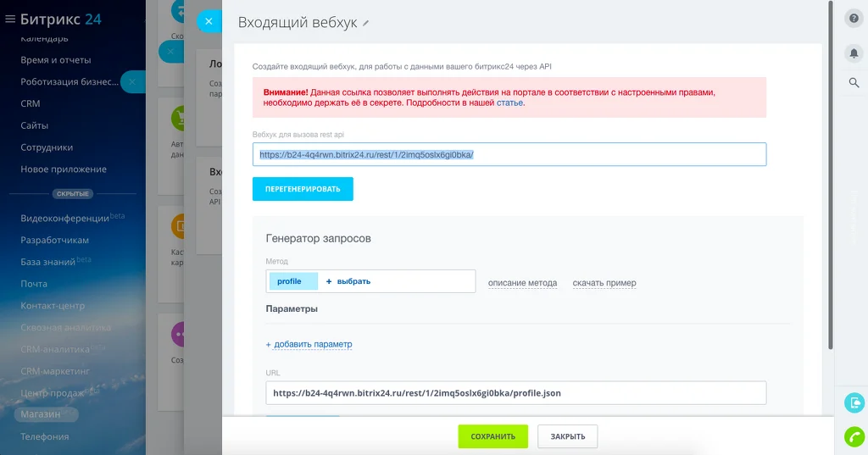868x455 pixels.
Task: Open Сайты in the sidebar
Action: pos(34,125)
